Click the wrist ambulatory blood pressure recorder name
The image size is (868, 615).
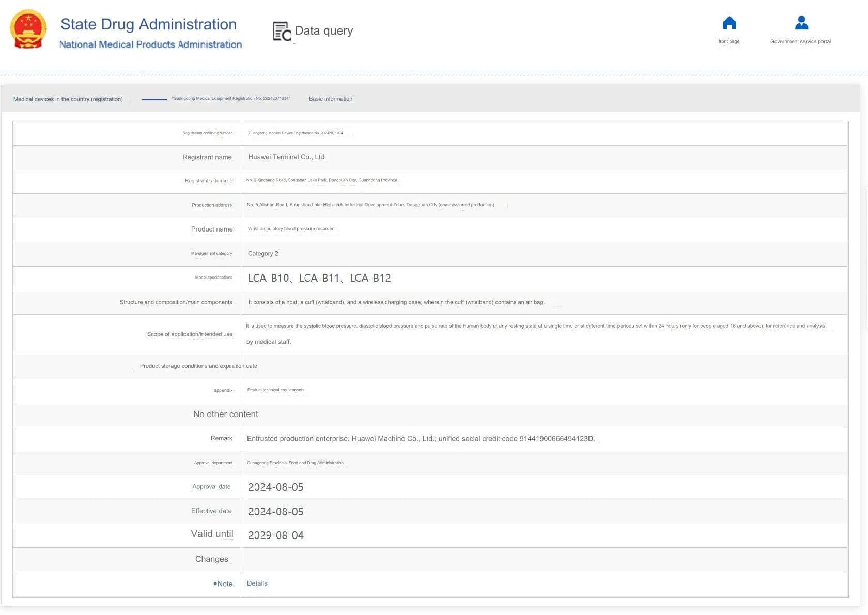[290, 228]
